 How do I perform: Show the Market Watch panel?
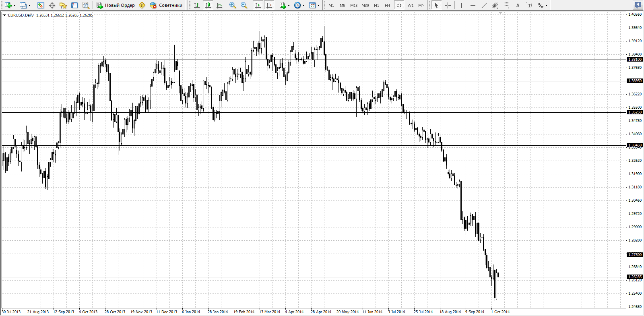pos(40,5)
